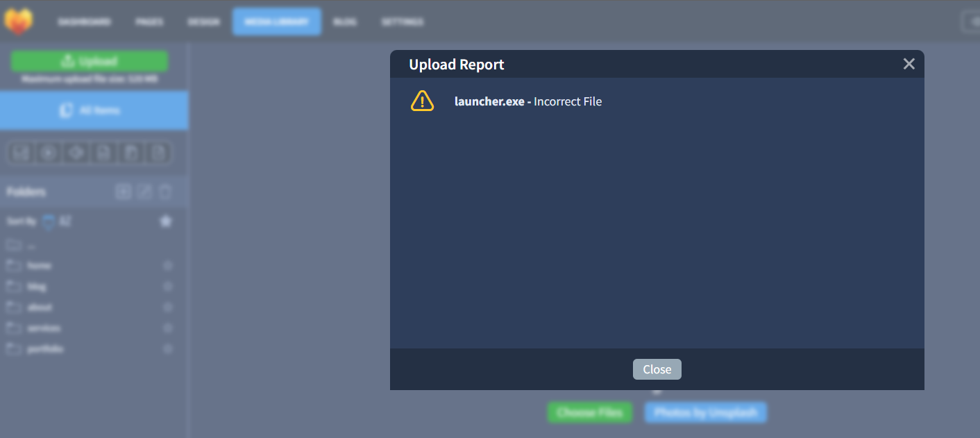Click the add new folder icon
980x438 pixels.
click(124, 192)
